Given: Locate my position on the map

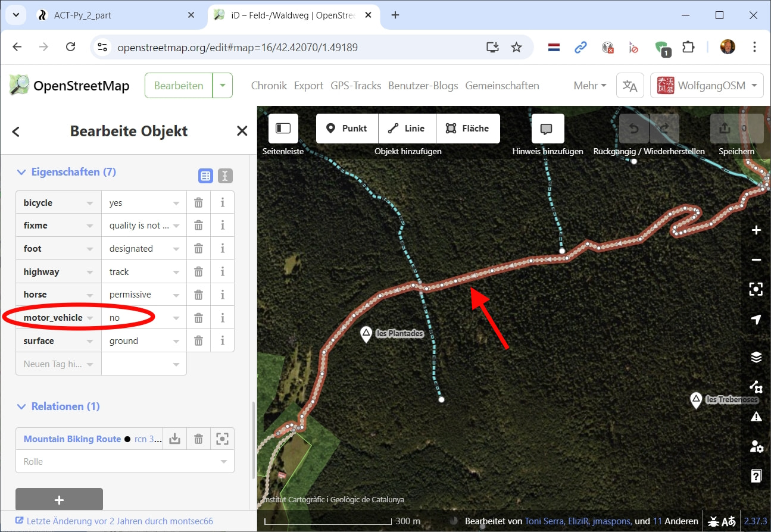Looking at the screenshot, I should (x=756, y=320).
